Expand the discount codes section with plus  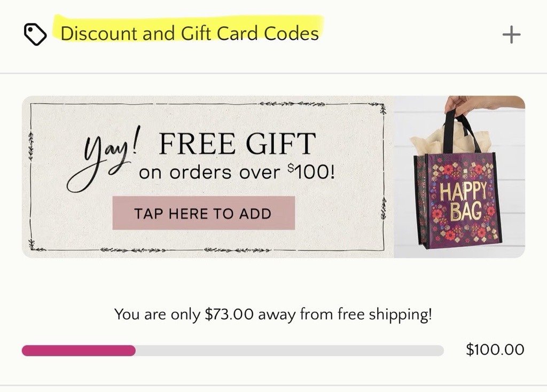coord(511,35)
